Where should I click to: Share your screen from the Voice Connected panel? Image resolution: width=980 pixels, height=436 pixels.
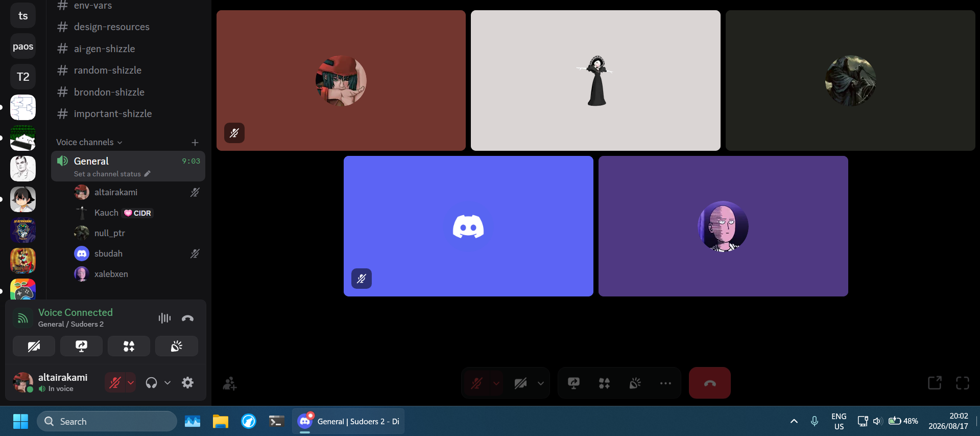(81, 346)
